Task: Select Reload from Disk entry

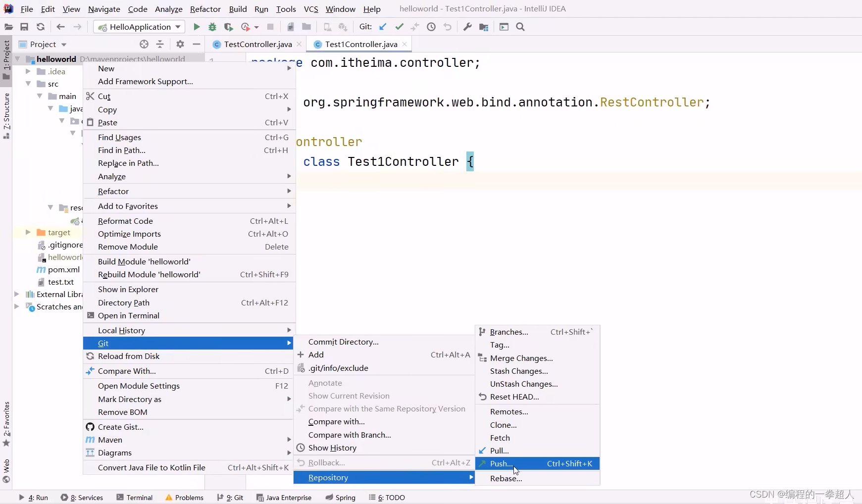Action: coord(189,356)
